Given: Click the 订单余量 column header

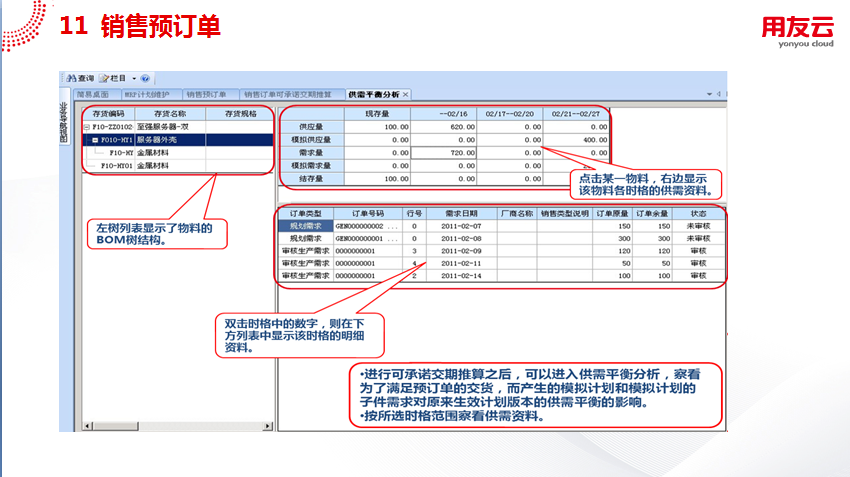Looking at the screenshot, I should [652, 214].
